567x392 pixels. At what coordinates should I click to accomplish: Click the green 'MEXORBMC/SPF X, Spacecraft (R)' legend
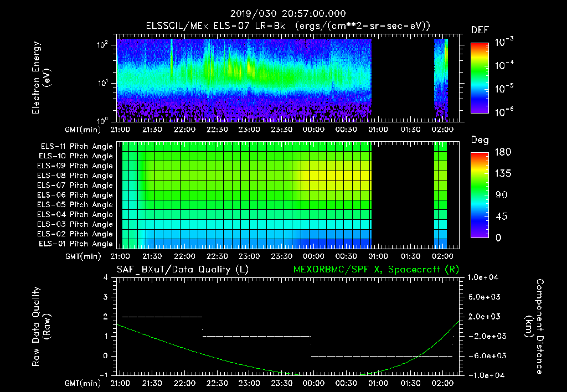(376, 270)
